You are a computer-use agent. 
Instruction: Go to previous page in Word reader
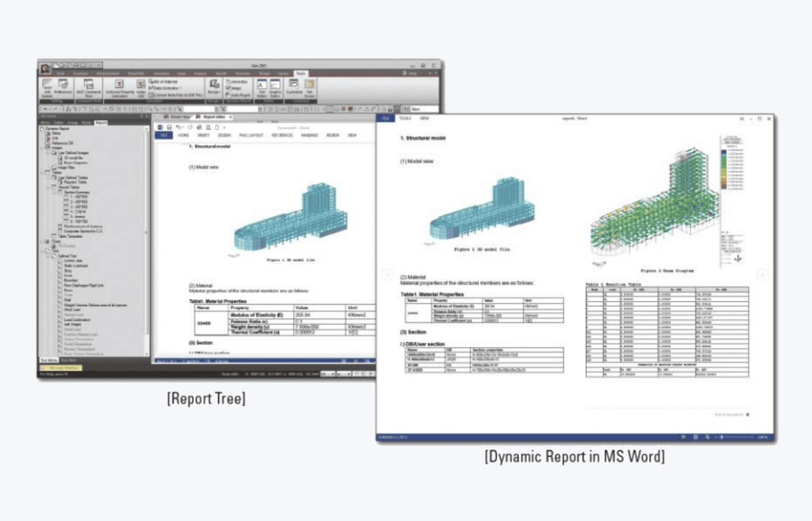click(387, 275)
